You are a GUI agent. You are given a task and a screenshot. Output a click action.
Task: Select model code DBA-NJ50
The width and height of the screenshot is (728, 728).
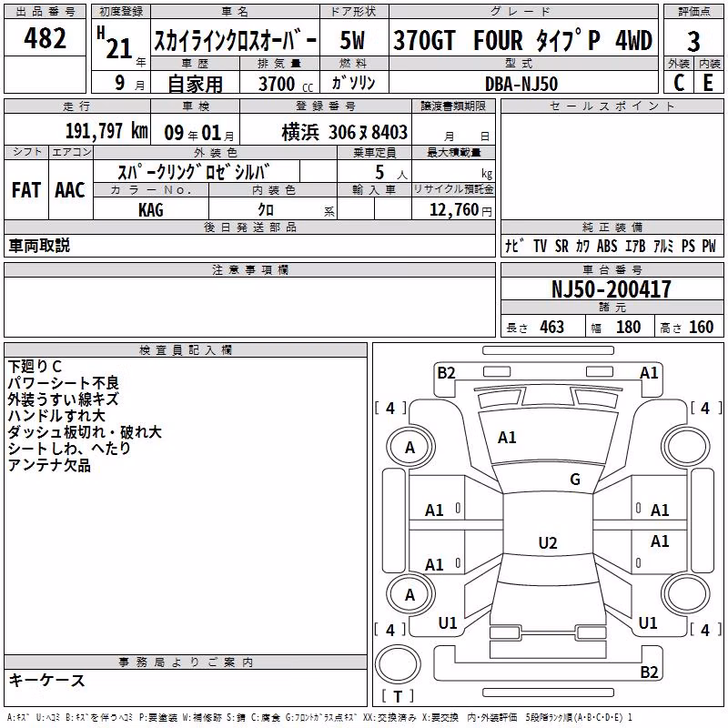(x=521, y=84)
